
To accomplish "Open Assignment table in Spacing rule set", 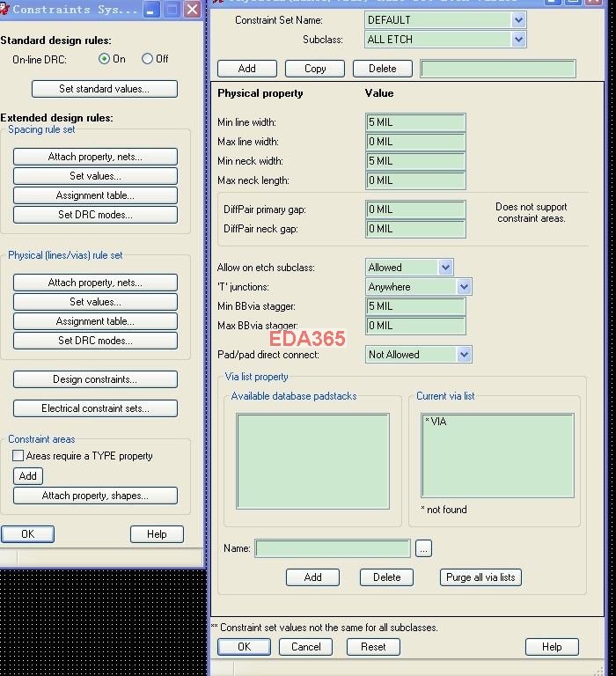I will pos(95,195).
